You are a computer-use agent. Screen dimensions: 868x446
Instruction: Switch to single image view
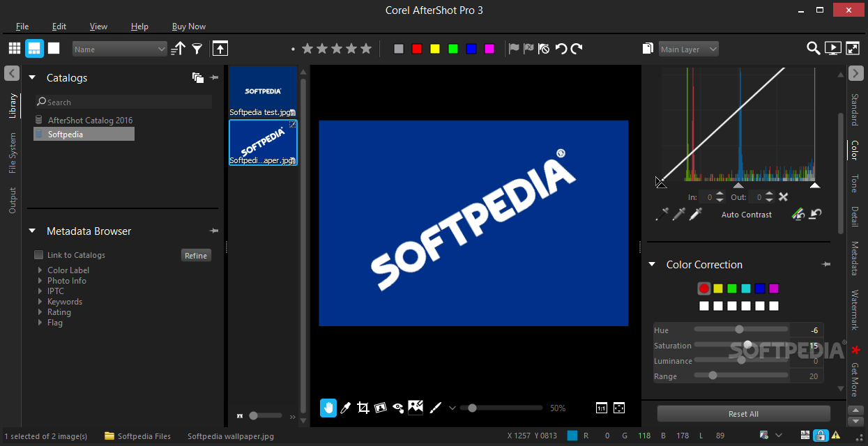[x=54, y=48]
